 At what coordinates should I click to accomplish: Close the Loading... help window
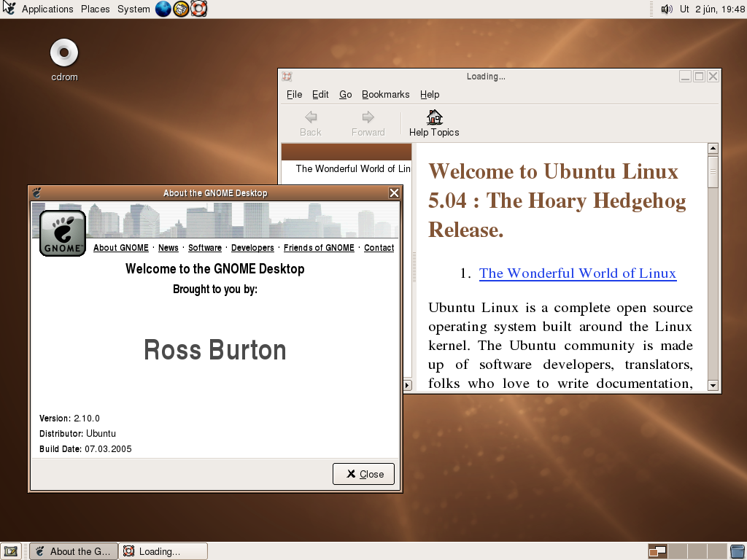[713, 76]
